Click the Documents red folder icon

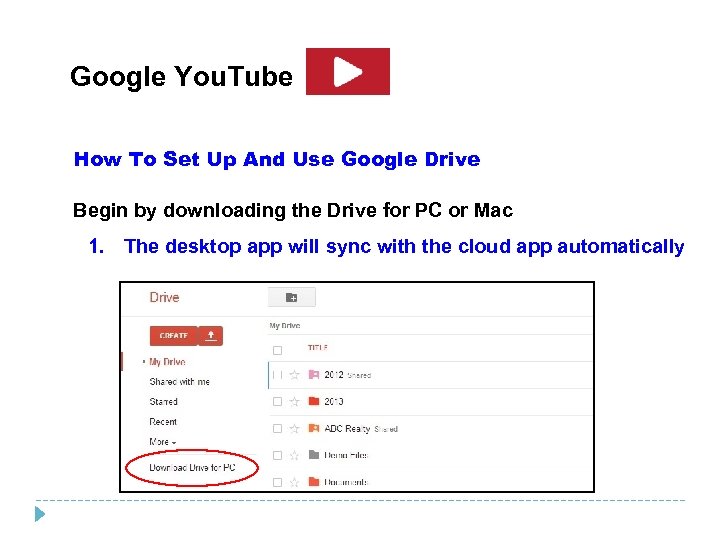314,482
